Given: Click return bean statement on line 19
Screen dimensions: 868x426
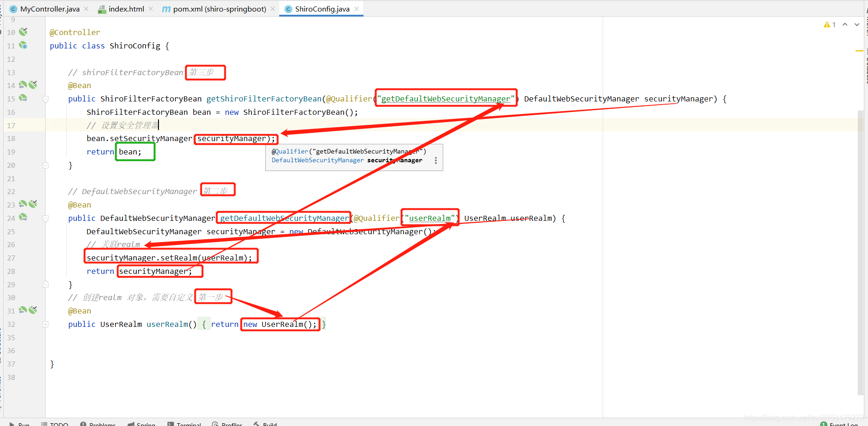Looking at the screenshot, I should [114, 152].
